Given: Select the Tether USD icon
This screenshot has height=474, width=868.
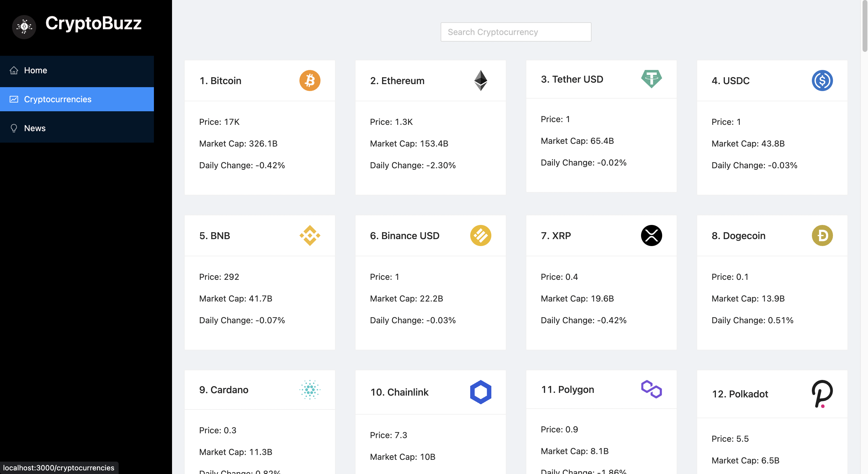Looking at the screenshot, I should 652,79.
